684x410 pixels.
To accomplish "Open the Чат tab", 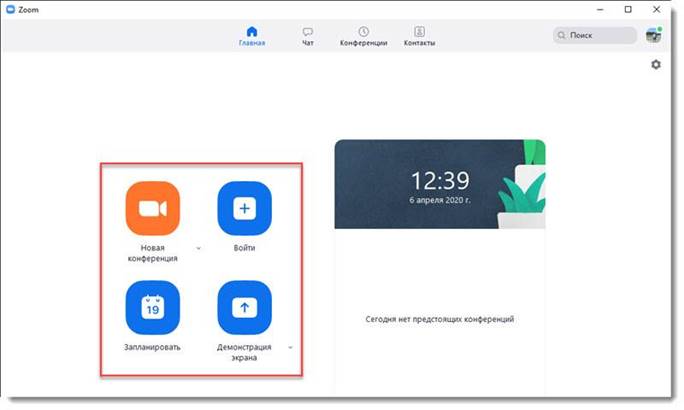I will pyautogui.click(x=308, y=36).
